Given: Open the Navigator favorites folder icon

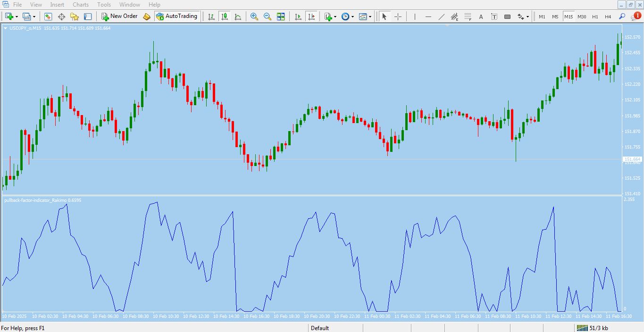Looking at the screenshot, I should click(75, 17).
